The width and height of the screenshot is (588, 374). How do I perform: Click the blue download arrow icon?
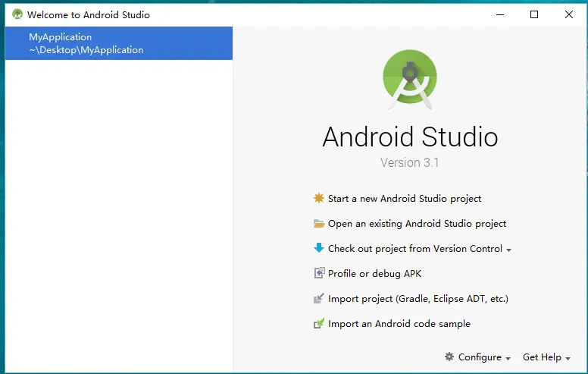click(x=319, y=248)
